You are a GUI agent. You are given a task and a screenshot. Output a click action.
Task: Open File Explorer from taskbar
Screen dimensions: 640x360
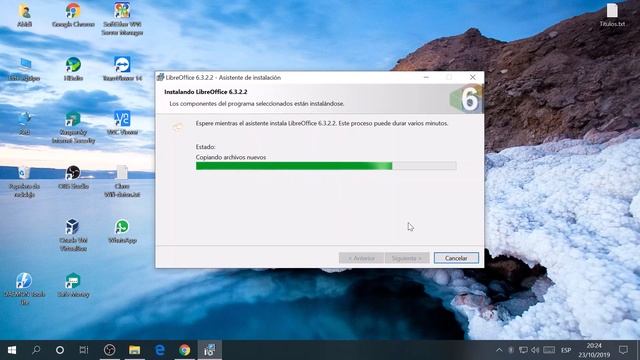coord(134,350)
